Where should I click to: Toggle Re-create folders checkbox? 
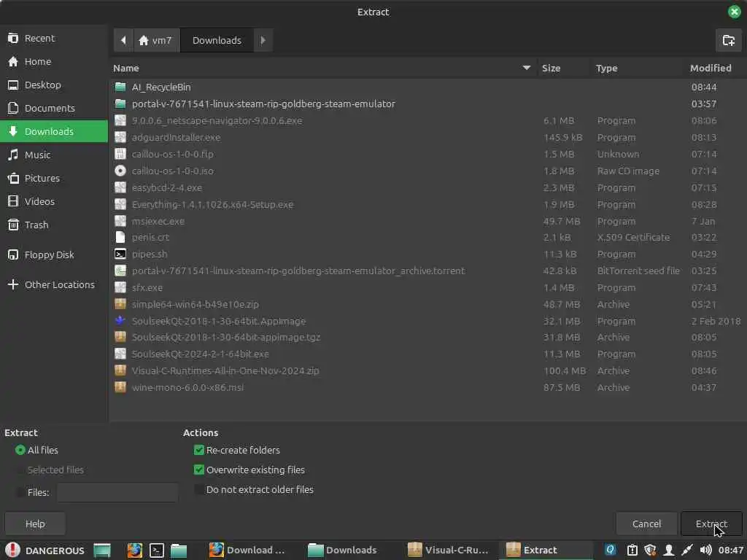(199, 450)
